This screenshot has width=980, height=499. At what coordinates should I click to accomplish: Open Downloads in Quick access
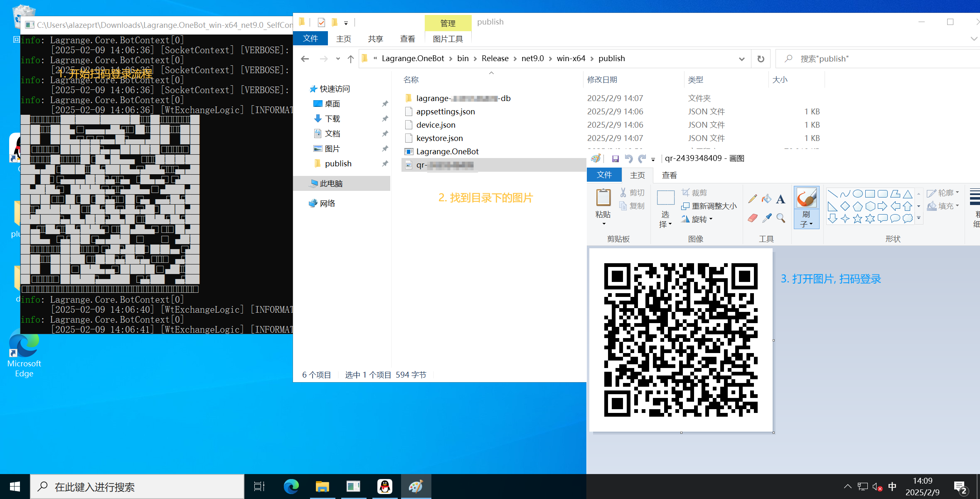point(332,119)
